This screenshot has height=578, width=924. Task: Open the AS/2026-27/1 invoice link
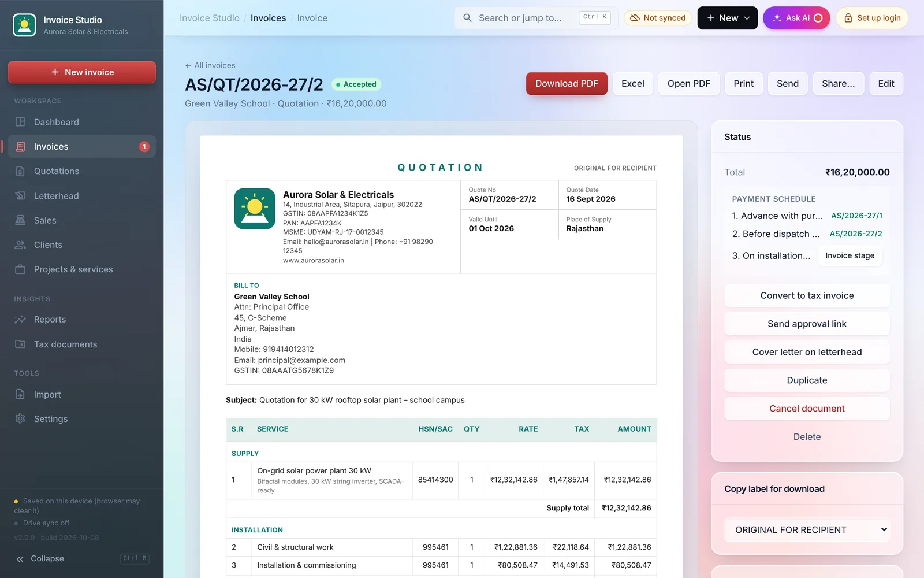[x=856, y=216]
